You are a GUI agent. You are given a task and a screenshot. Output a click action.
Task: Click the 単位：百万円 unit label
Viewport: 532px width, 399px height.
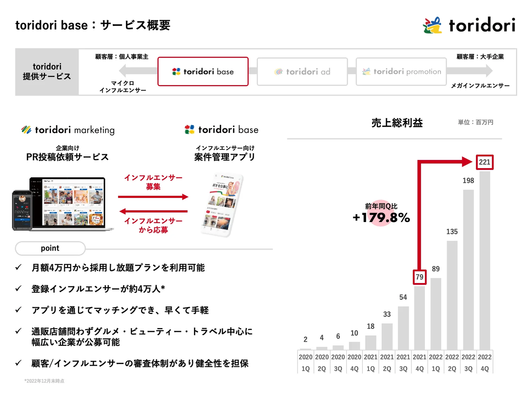pos(476,122)
